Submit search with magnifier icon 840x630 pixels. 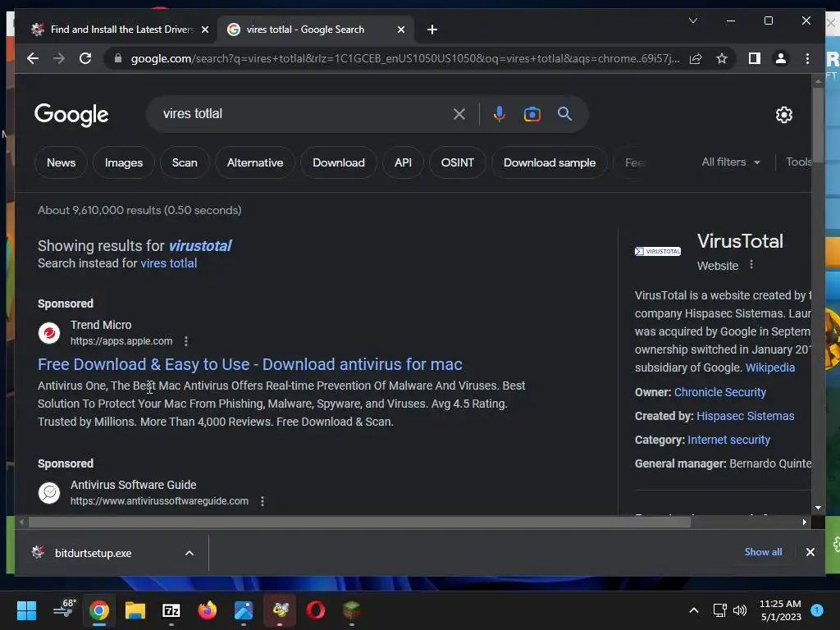click(564, 113)
